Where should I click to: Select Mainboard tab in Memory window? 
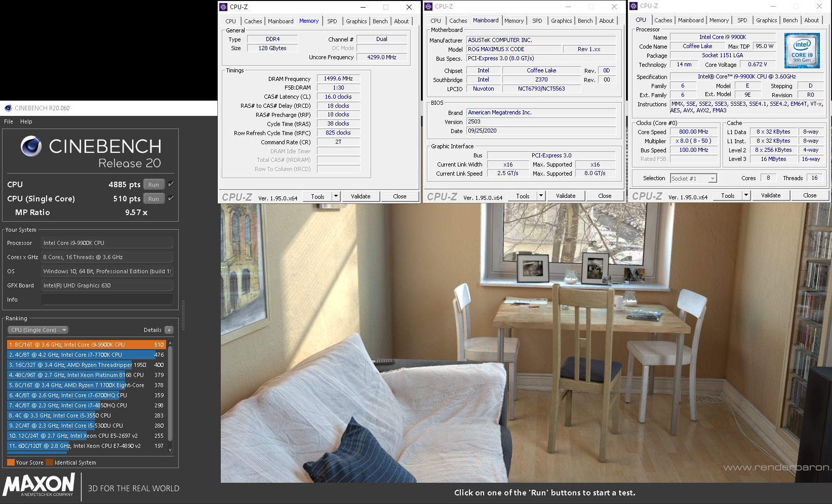pyautogui.click(x=281, y=21)
